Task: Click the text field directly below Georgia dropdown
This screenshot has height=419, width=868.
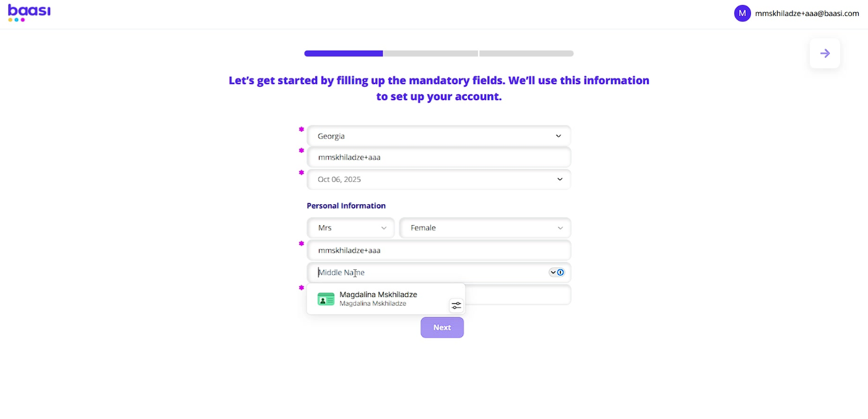Action: 438,157
